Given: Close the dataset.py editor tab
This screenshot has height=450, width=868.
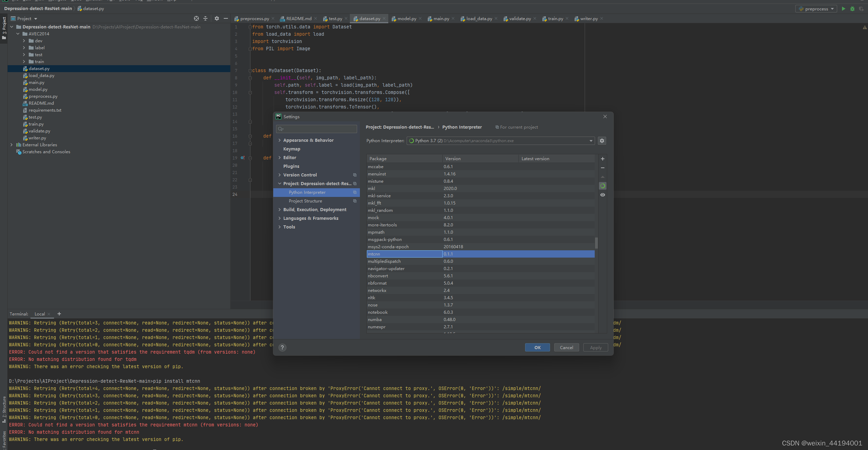Looking at the screenshot, I should pyautogui.click(x=384, y=19).
